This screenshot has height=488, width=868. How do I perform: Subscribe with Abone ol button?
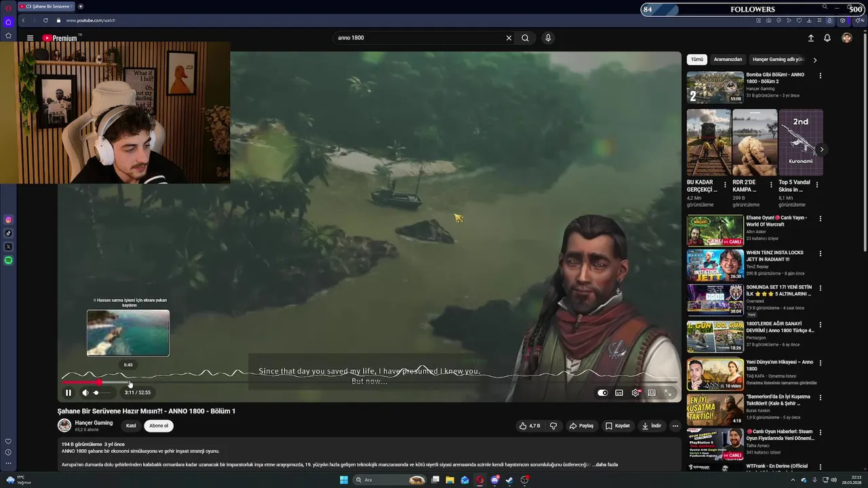(159, 426)
